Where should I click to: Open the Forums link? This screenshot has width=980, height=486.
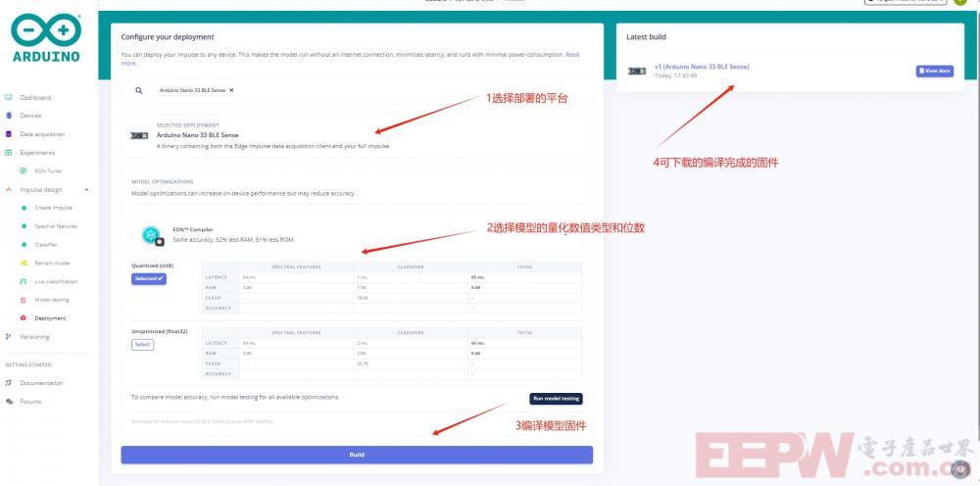pos(30,402)
